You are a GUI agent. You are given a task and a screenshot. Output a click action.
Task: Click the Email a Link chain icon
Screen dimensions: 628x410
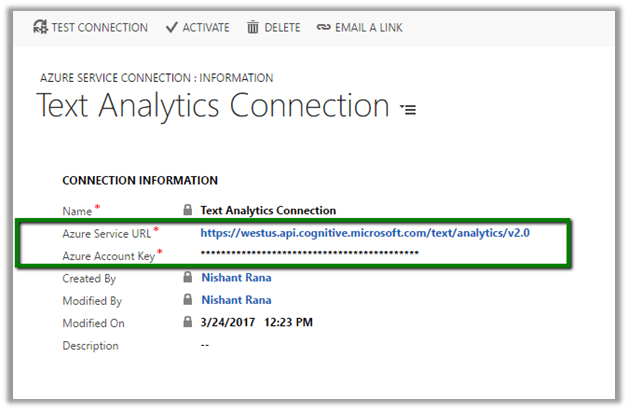(324, 28)
